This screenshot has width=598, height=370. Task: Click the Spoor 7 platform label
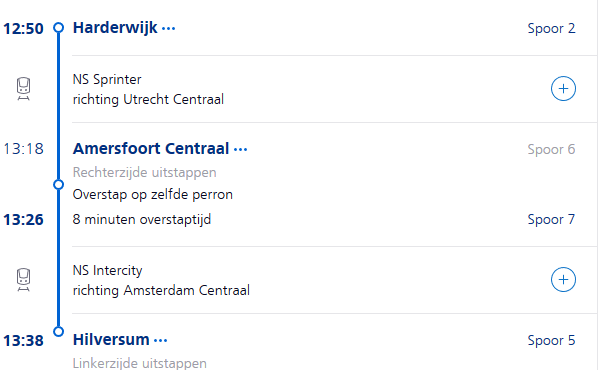pos(551,219)
